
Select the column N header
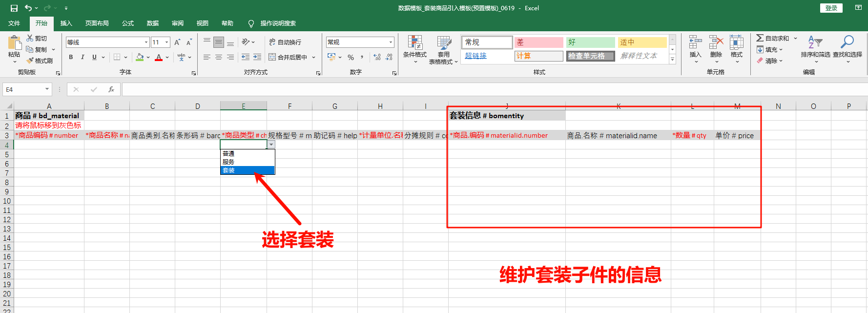coord(778,106)
